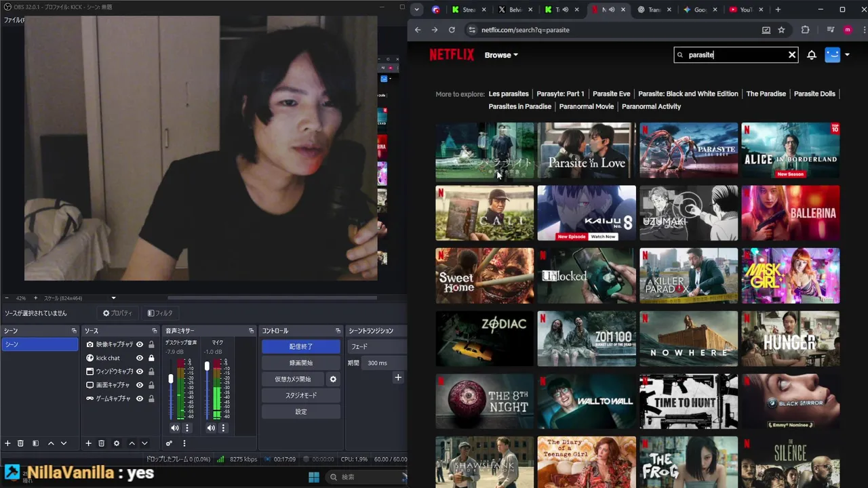View site information icon in address bar
The image size is (868, 488).
pyautogui.click(x=472, y=30)
